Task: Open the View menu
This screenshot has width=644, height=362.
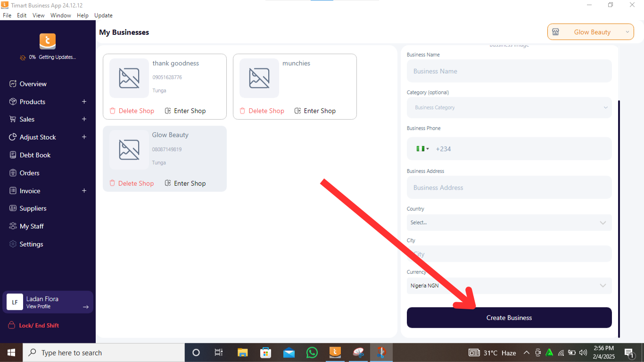Action: coord(39,16)
